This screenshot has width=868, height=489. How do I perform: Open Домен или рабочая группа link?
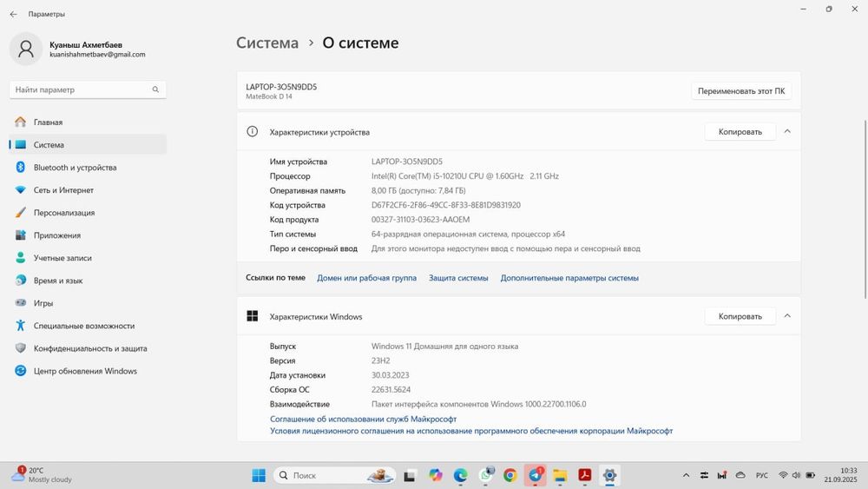tap(366, 278)
